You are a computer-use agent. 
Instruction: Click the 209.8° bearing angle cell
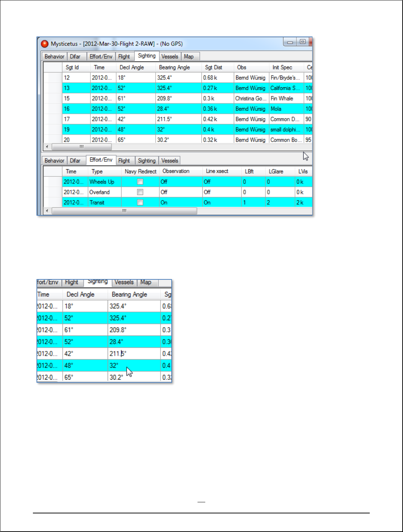pyautogui.click(x=178, y=98)
